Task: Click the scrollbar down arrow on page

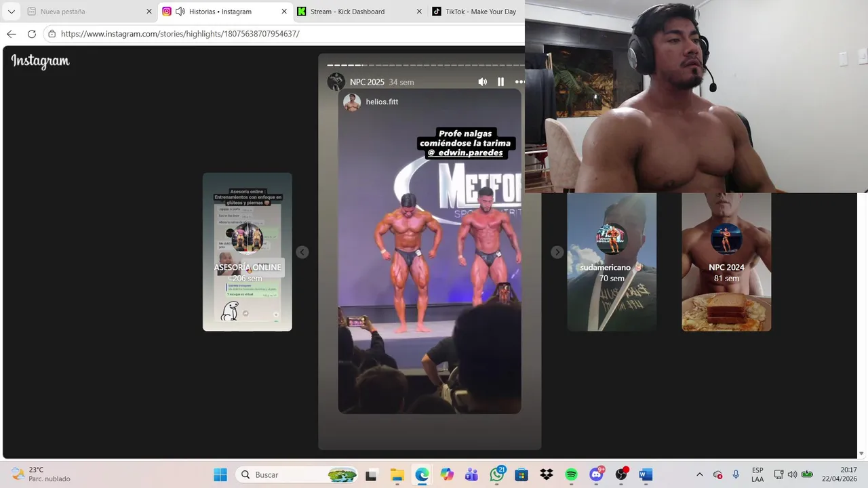Action: (x=862, y=453)
